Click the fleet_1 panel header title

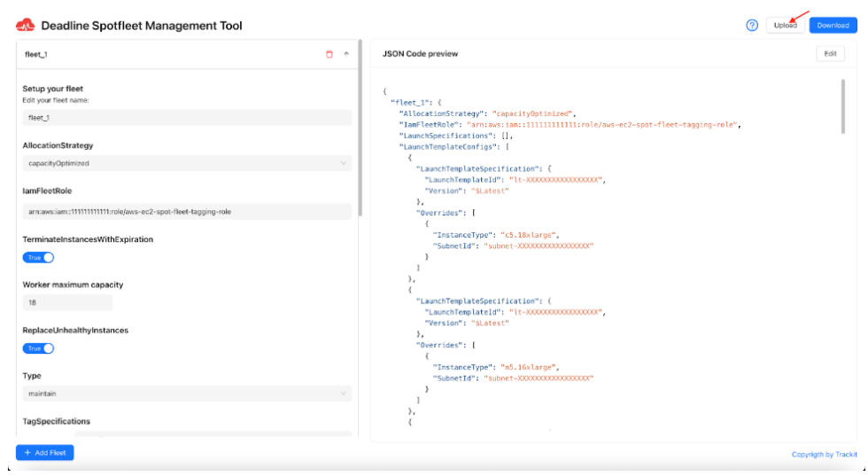pos(38,54)
